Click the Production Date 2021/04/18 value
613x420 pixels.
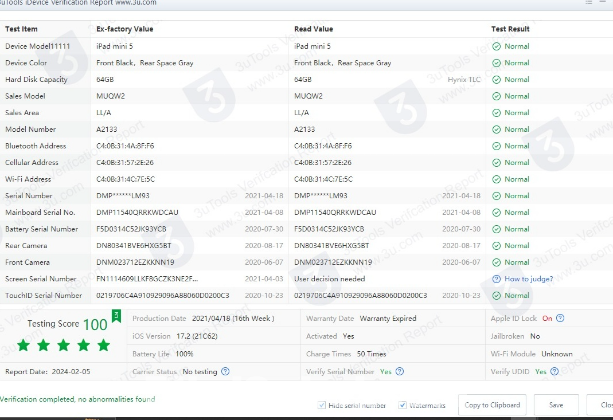click(233, 318)
